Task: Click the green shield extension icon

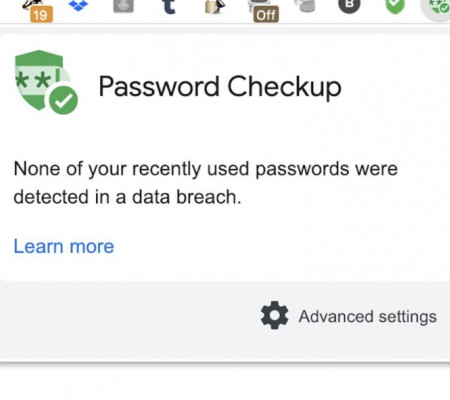Action: point(395,7)
